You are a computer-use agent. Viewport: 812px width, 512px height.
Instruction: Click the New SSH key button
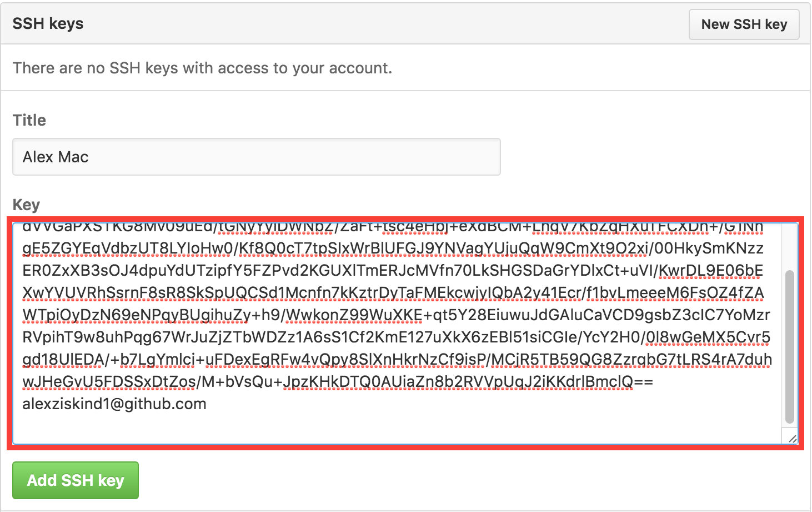coord(744,24)
